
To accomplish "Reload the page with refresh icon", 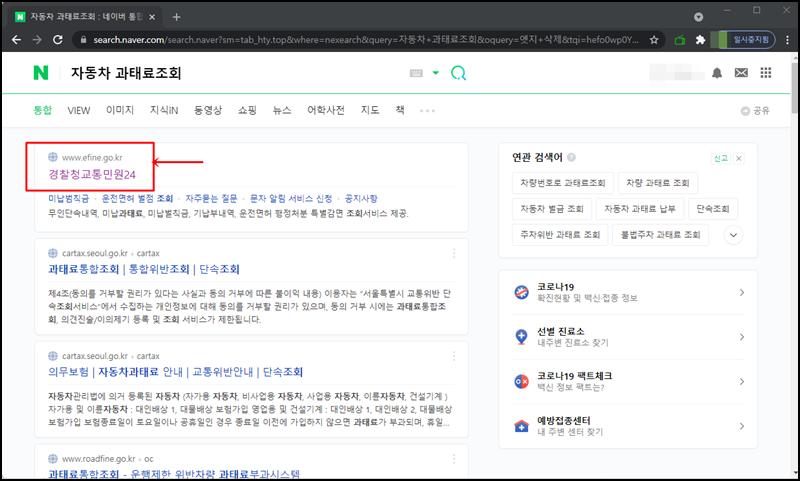I will coord(58,40).
